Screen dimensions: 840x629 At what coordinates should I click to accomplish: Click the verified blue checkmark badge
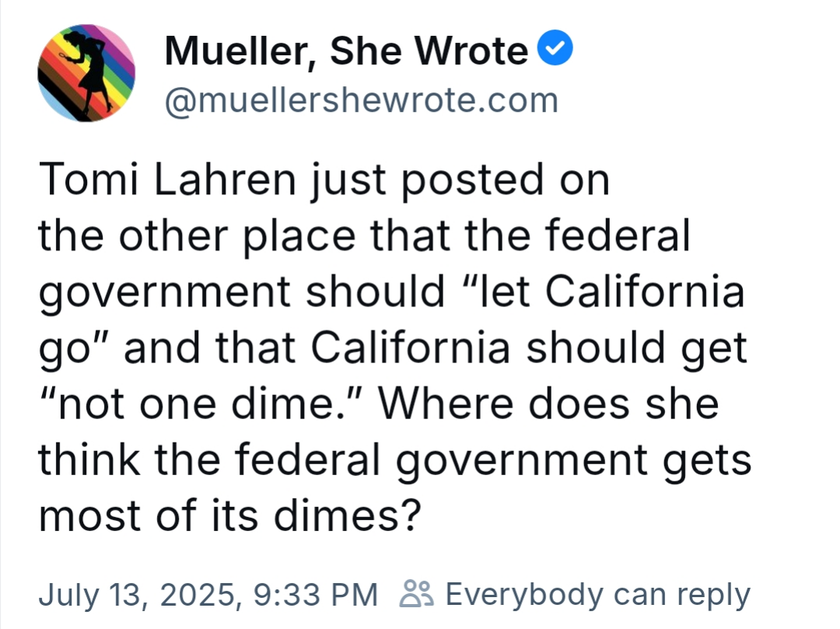(x=557, y=50)
